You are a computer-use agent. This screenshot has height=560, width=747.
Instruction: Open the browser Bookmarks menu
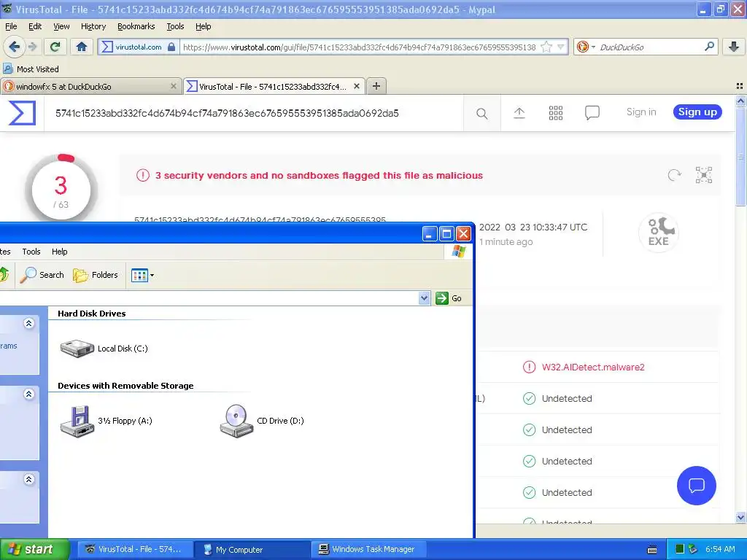click(x=136, y=26)
